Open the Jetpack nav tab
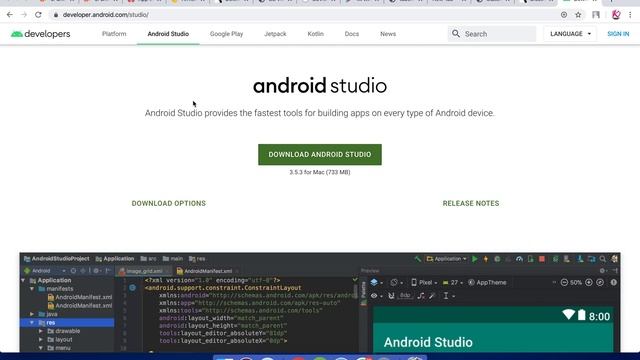640x360 pixels. pos(275,34)
